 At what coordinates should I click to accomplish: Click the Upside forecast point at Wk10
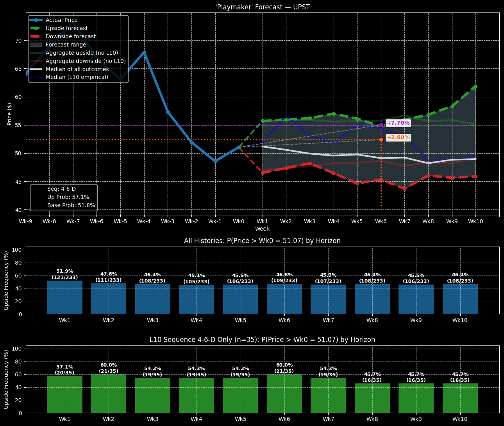tap(475, 86)
